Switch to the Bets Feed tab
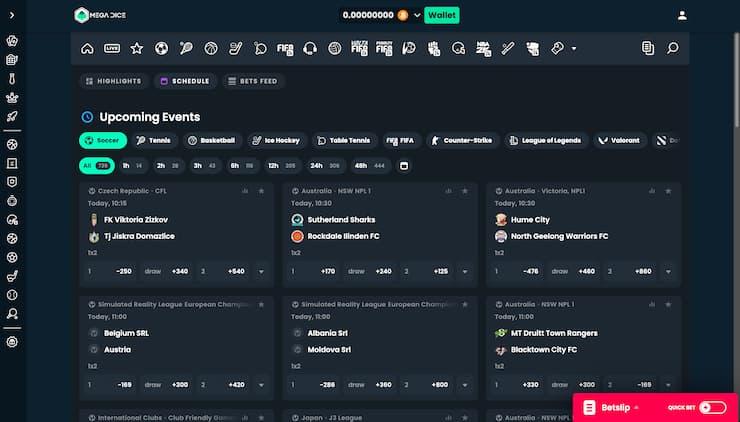 tap(252, 81)
